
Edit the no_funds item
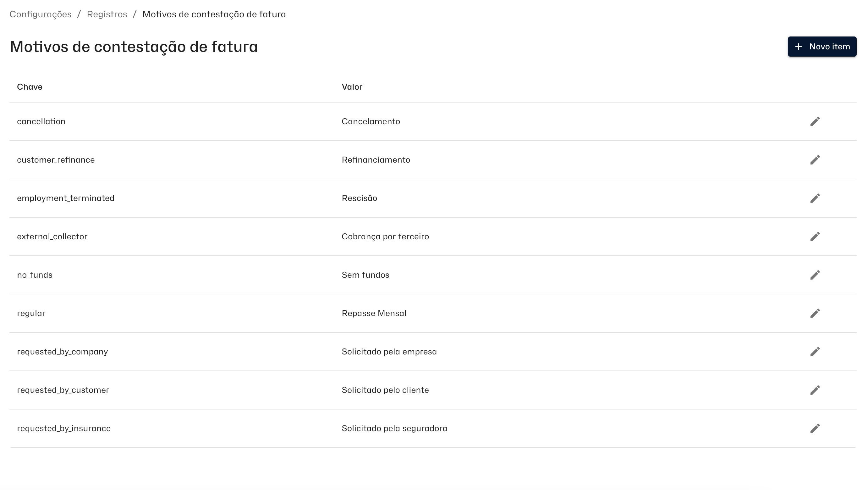(815, 275)
